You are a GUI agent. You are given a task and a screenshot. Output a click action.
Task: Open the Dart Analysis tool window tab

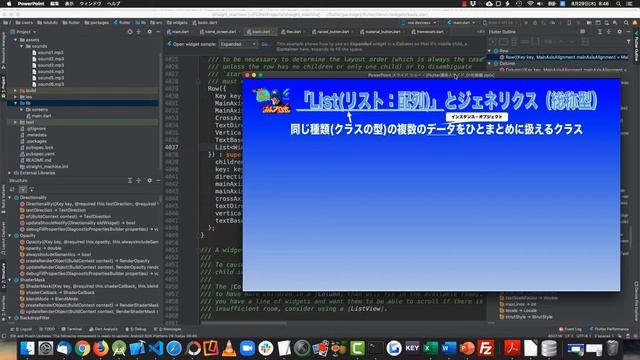(x=103, y=329)
